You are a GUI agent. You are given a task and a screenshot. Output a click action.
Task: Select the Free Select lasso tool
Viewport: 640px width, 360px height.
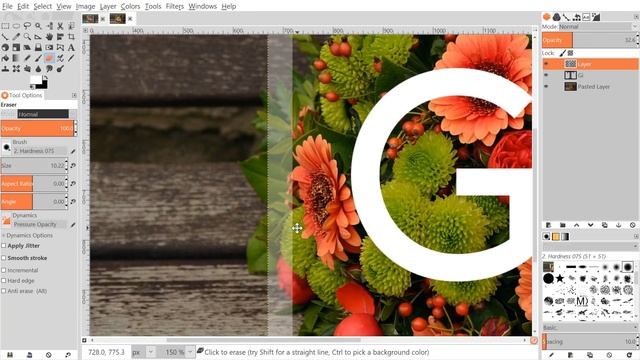(27, 26)
